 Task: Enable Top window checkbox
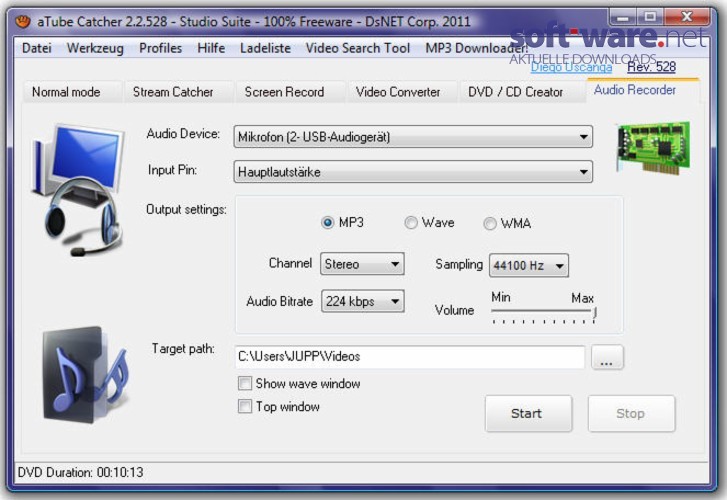(245, 406)
